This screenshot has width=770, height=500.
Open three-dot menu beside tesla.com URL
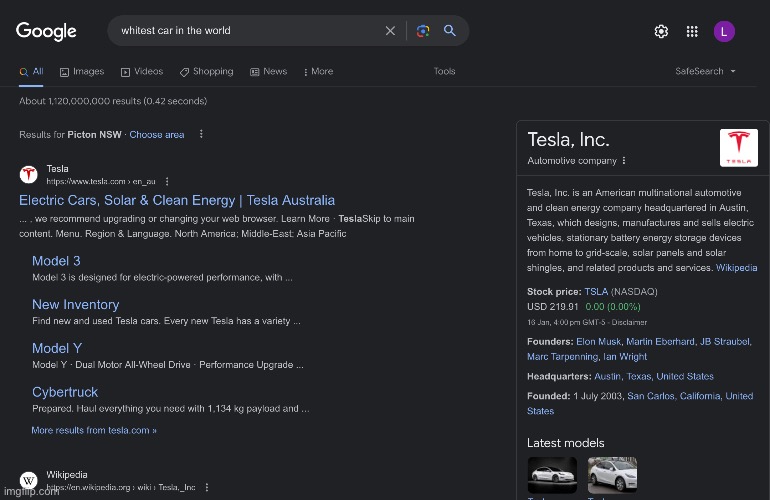(x=167, y=182)
